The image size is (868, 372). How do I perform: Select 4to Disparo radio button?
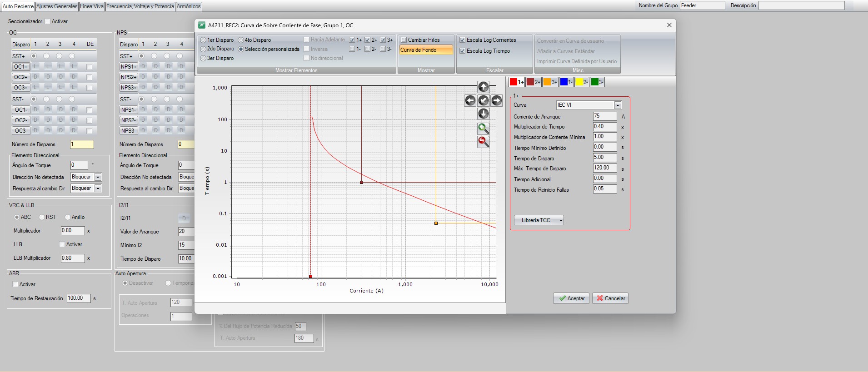(241, 40)
